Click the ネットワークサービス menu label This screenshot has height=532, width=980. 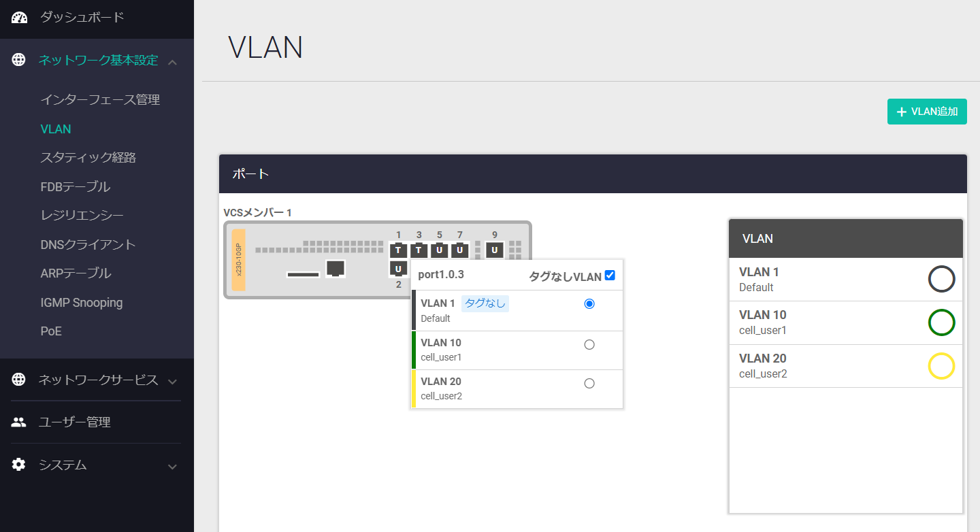coord(98,380)
